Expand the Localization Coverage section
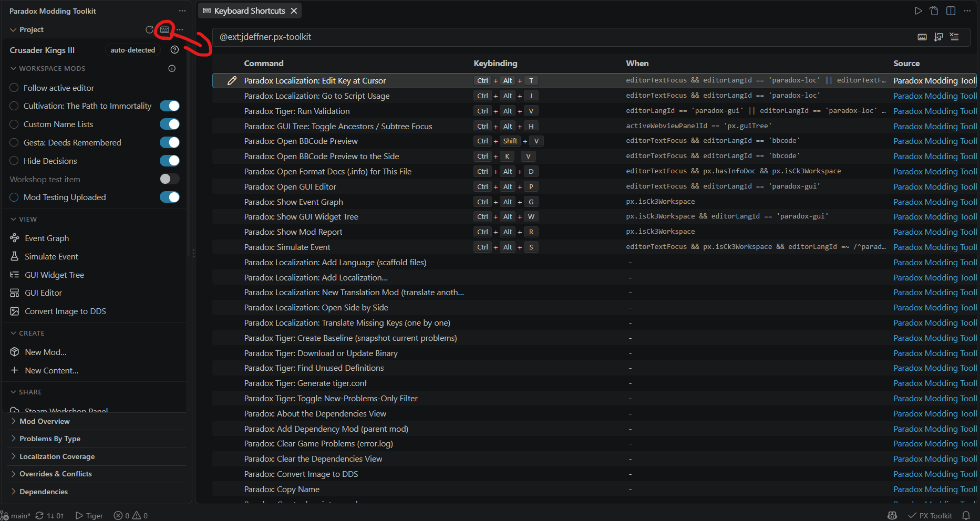This screenshot has height=521, width=980. [97, 456]
